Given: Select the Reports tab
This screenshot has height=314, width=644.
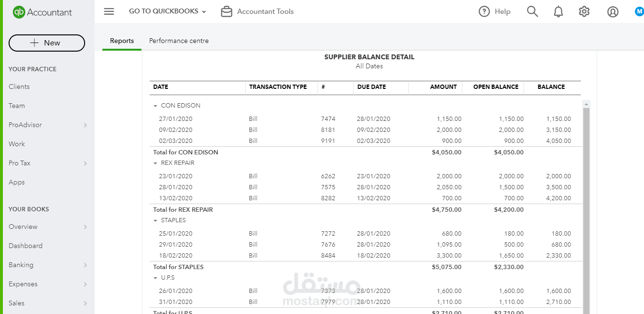Looking at the screenshot, I should point(122,41).
